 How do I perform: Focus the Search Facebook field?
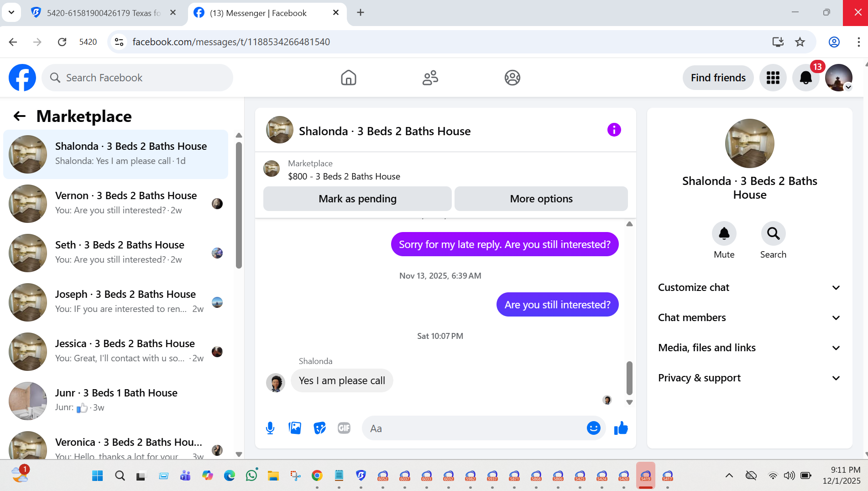pyautogui.click(x=137, y=78)
